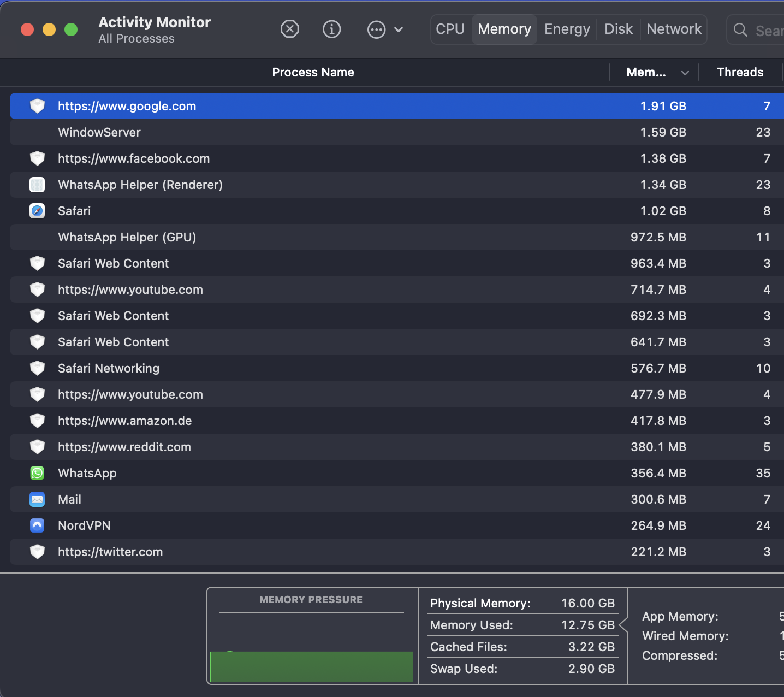The width and height of the screenshot is (784, 697).
Task: Select the Memory tab
Action: (x=504, y=29)
